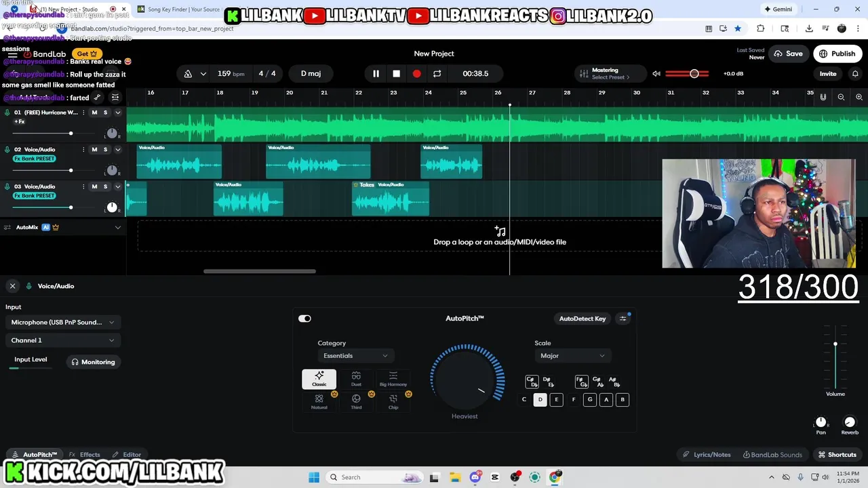Open options menu for track 02
Viewport: 868px width, 488px height.
pyautogui.click(x=83, y=150)
